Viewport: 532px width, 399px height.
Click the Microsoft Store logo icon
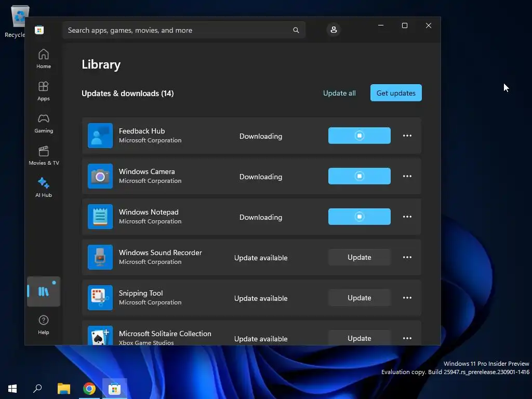(x=39, y=30)
